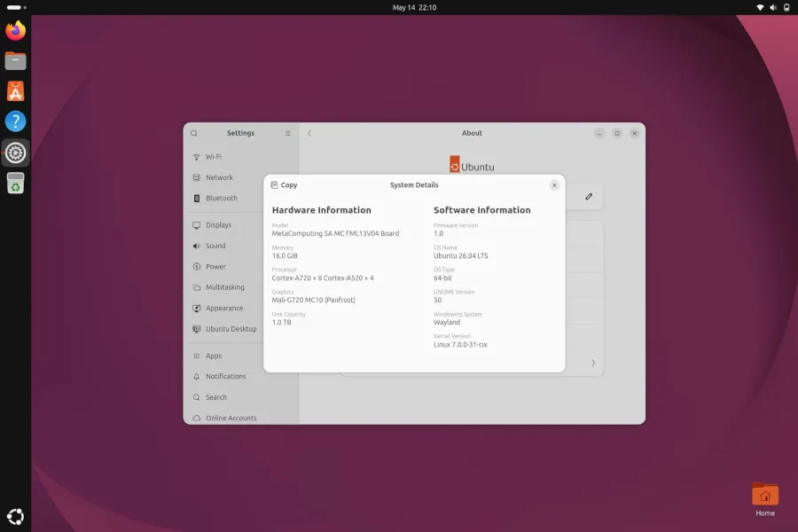798x532 pixels.
Task: Maximize the Settings window
Action: click(x=617, y=133)
